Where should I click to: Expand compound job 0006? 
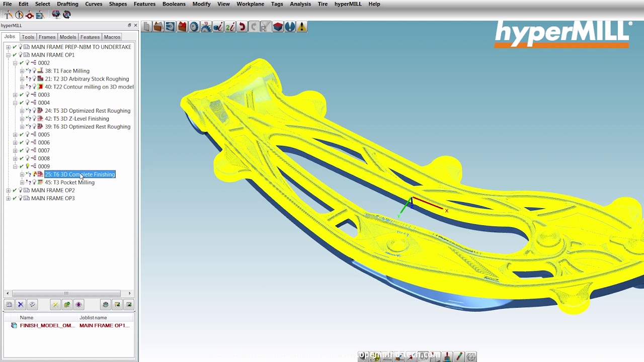click(15, 142)
